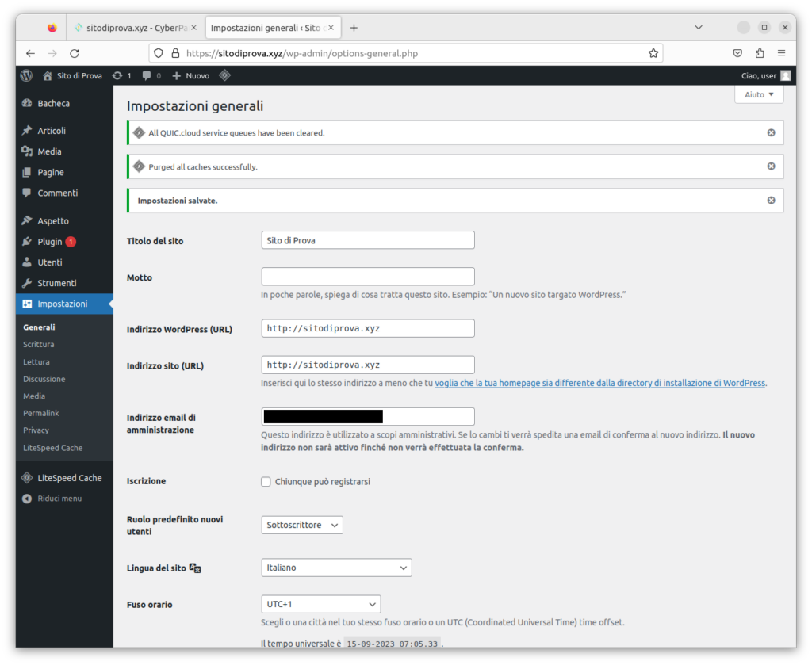Close the Impostazioni generali tab
Viewport: 812px width, 665px height.
[x=331, y=28]
